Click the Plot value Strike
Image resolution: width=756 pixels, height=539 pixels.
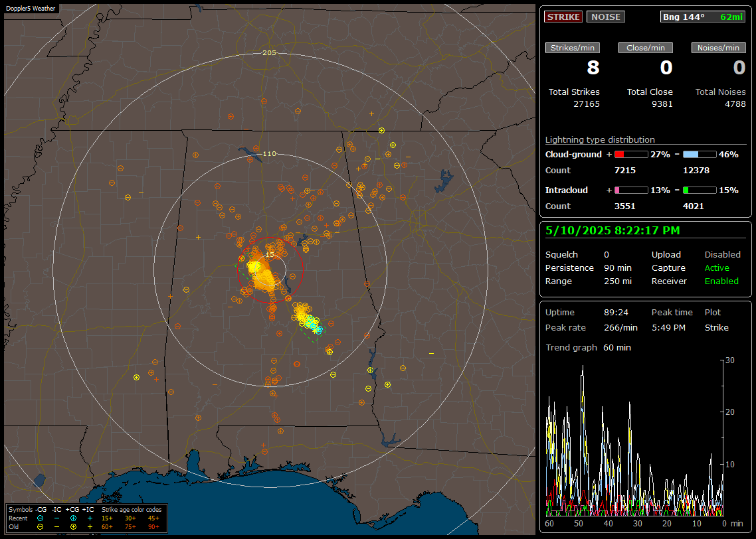716,328
